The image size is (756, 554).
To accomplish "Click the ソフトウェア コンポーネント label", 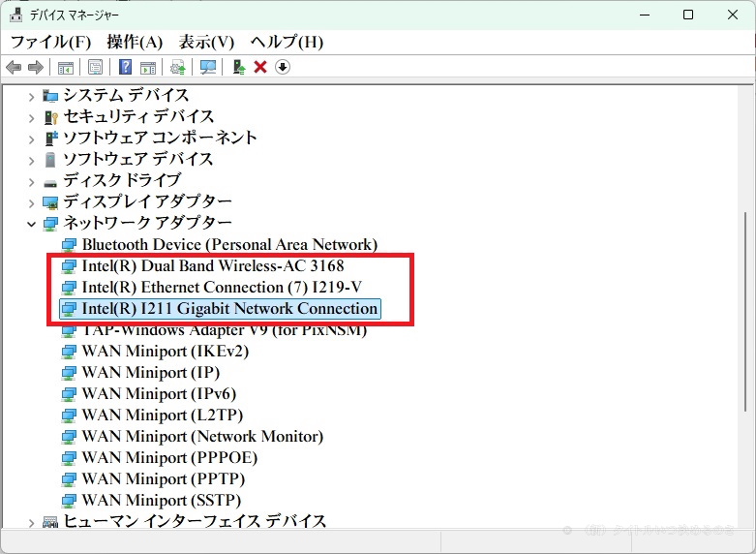I will click(160, 138).
